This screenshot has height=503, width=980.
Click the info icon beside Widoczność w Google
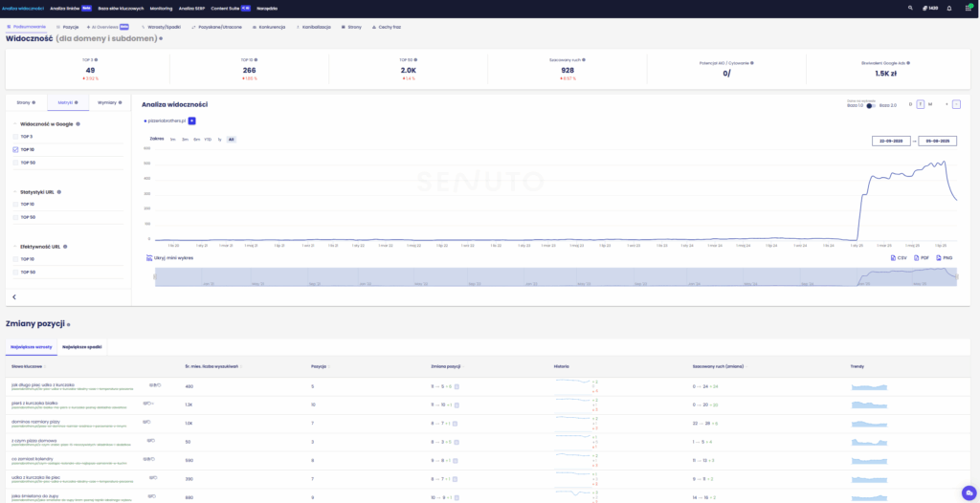point(78,124)
